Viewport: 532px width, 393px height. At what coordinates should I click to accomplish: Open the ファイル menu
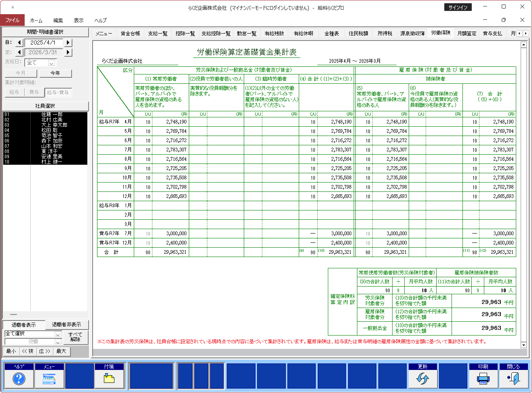point(13,20)
